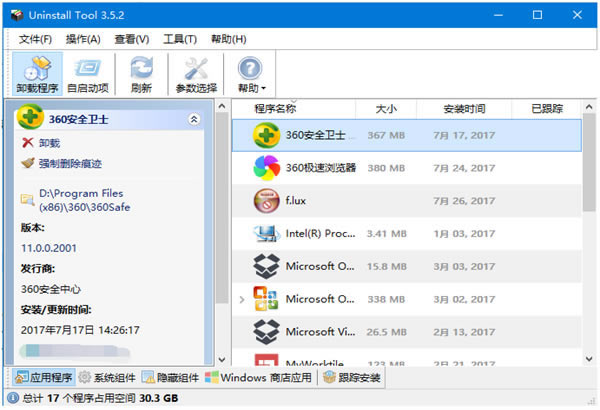The height and width of the screenshot is (410, 600).
Task: Click version value 11.0.0.2001
Action: tap(49, 248)
